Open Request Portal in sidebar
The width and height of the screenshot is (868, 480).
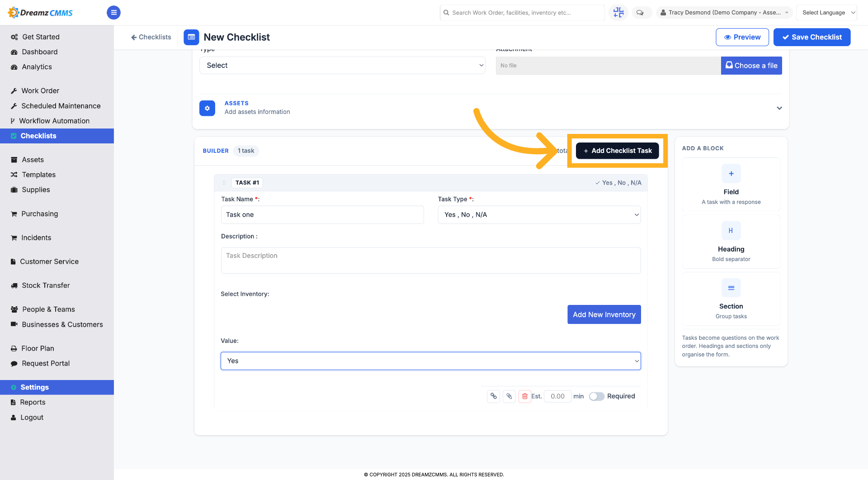point(46,363)
